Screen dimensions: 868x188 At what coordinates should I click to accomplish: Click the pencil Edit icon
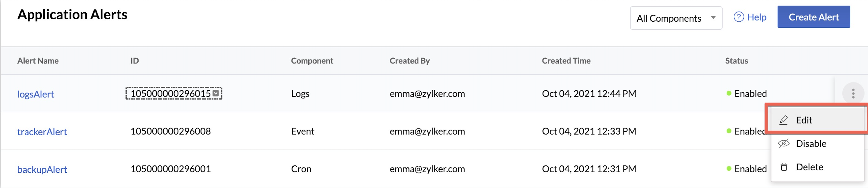click(784, 120)
